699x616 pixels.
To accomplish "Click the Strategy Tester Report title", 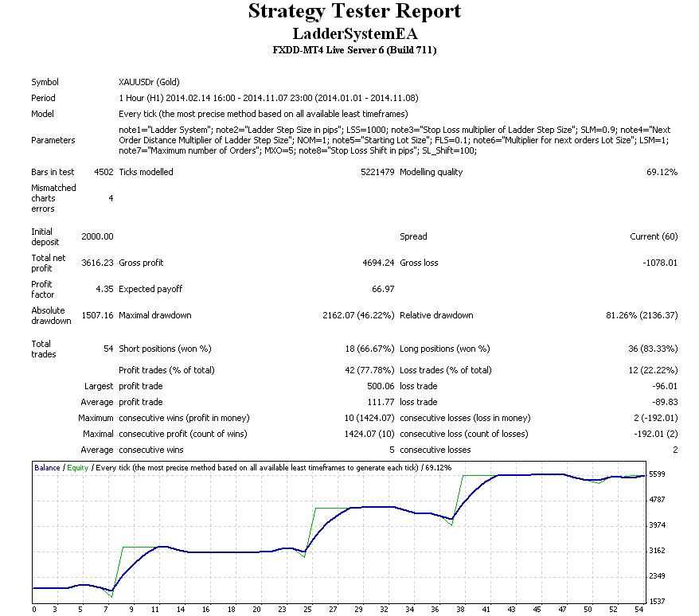I will tap(354, 11).
